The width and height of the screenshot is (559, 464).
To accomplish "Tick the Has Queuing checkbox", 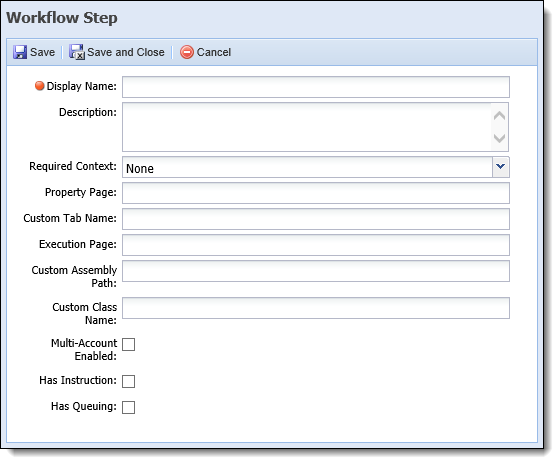I will point(128,407).
